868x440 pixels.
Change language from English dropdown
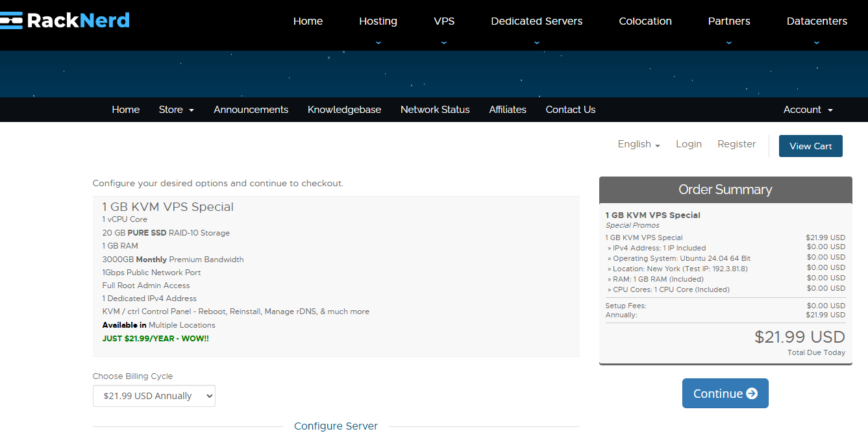click(639, 144)
